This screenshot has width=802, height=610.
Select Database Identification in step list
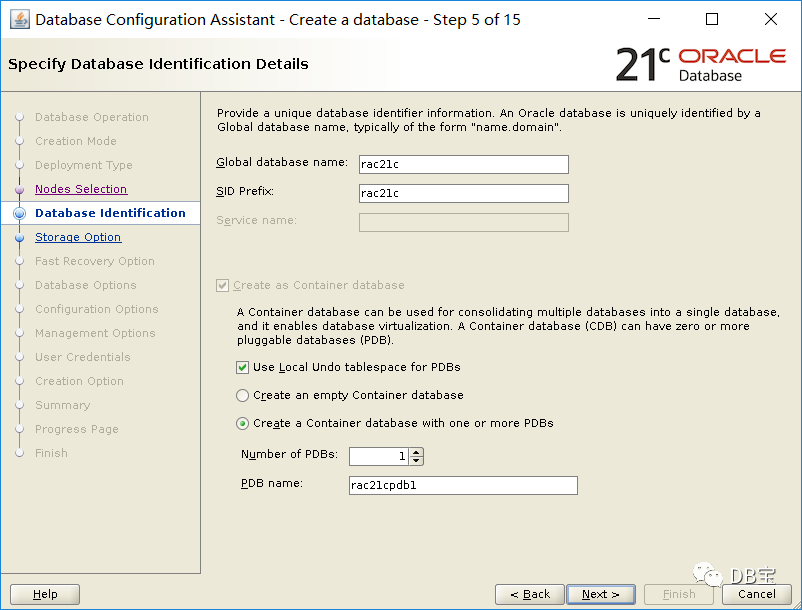point(110,213)
